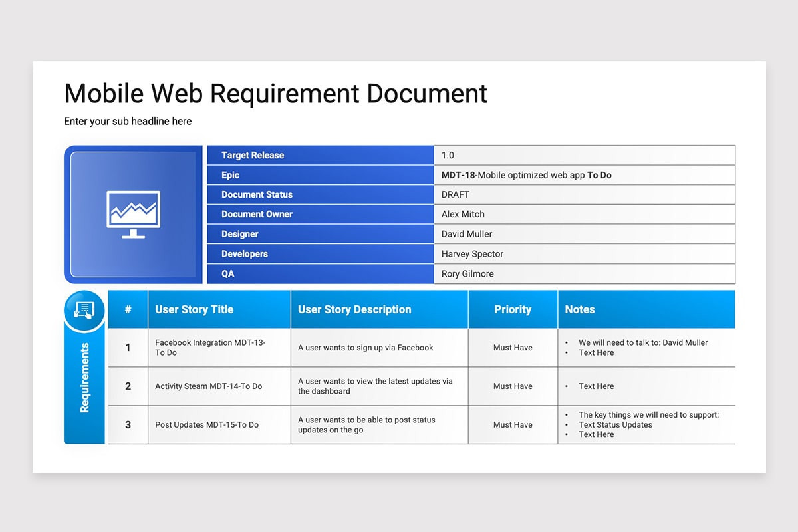This screenshot has height=532, width=798.
Task: Click 'Text Here' bullet in row 1 notes
Action: [596, 353]
